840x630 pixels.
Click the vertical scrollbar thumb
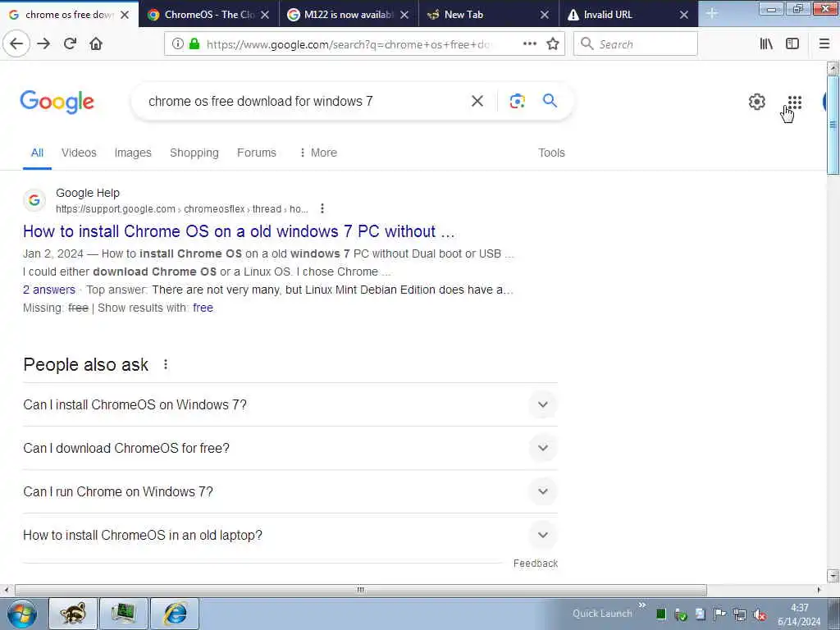pos(833,125)
